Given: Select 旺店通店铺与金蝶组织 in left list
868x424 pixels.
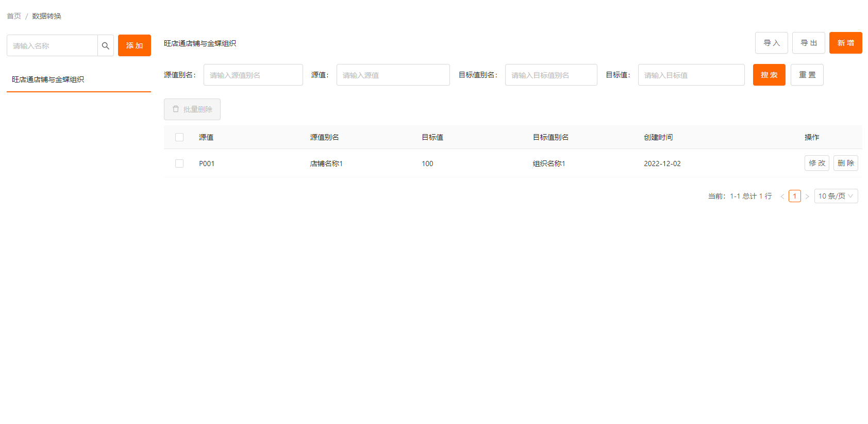Looking at the screenshot, I should pos(48,79).
